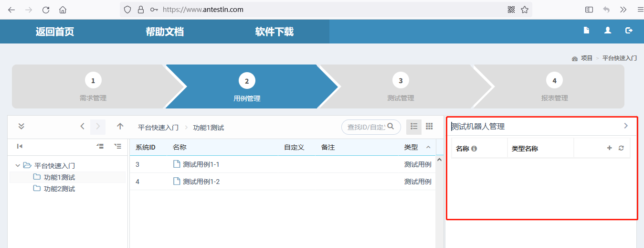Switch to grid view layout
This screenshot has width=644, height=248.
click(429, 126)
